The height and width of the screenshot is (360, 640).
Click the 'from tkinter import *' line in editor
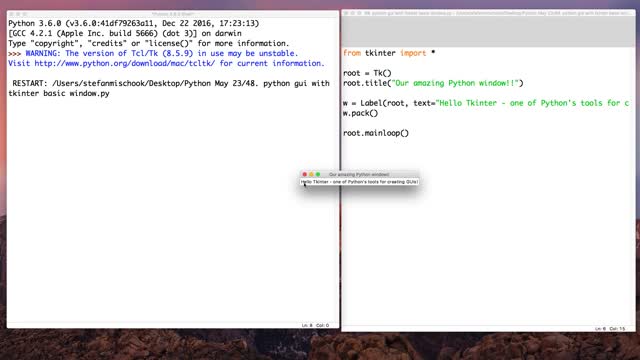coord(389,53)
